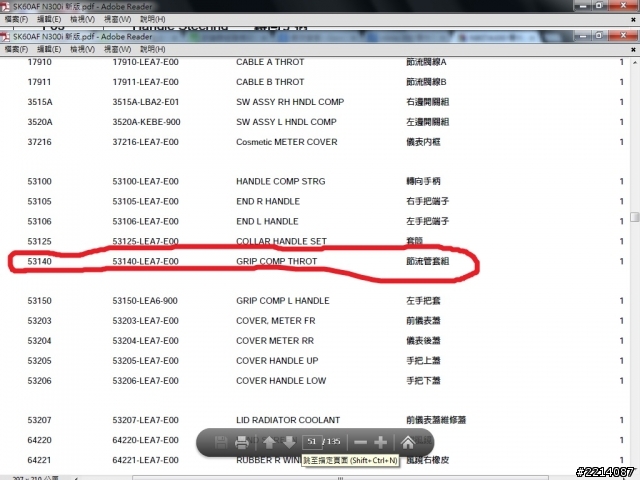Image resolution: width=640 pixels, height=480 pixels.
Task: Click the text COVER METER RR
Action: tap(275, 341)
